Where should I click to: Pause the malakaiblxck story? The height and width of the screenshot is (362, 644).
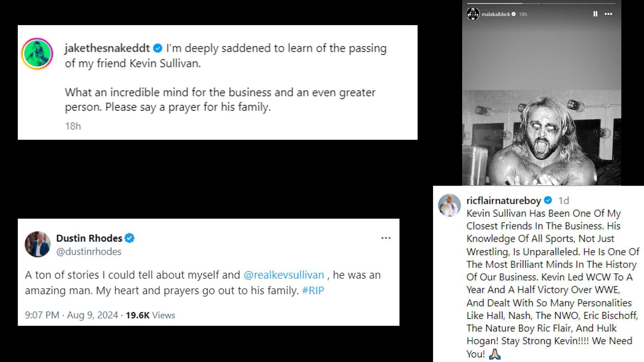(595, 14)
